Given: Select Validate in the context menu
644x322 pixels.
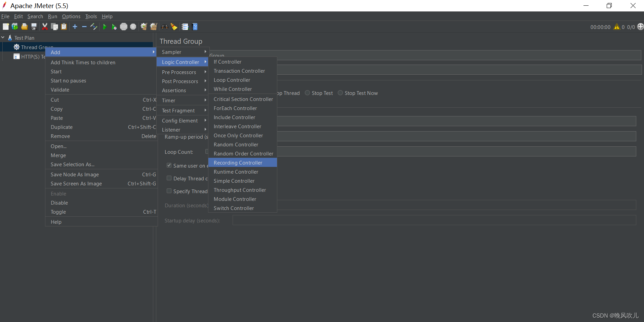Looking at the screenshot, I should coord(60,90).
